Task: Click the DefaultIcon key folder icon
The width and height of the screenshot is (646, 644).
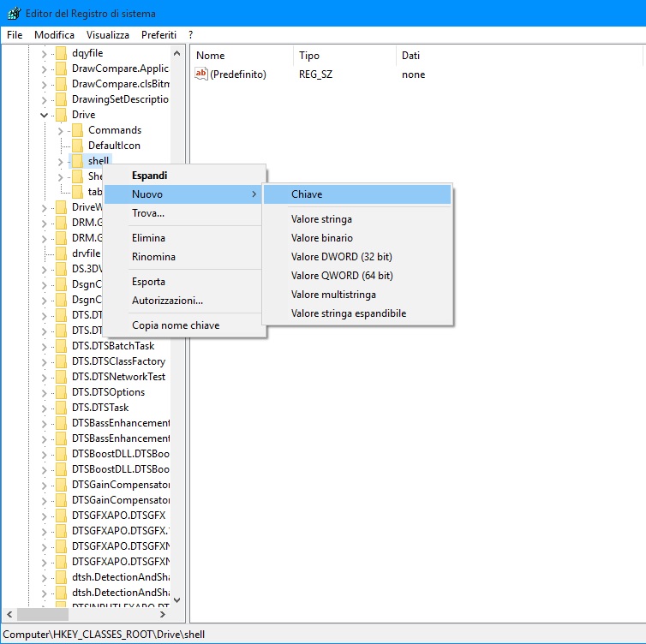Action: (x=76, y=146)
